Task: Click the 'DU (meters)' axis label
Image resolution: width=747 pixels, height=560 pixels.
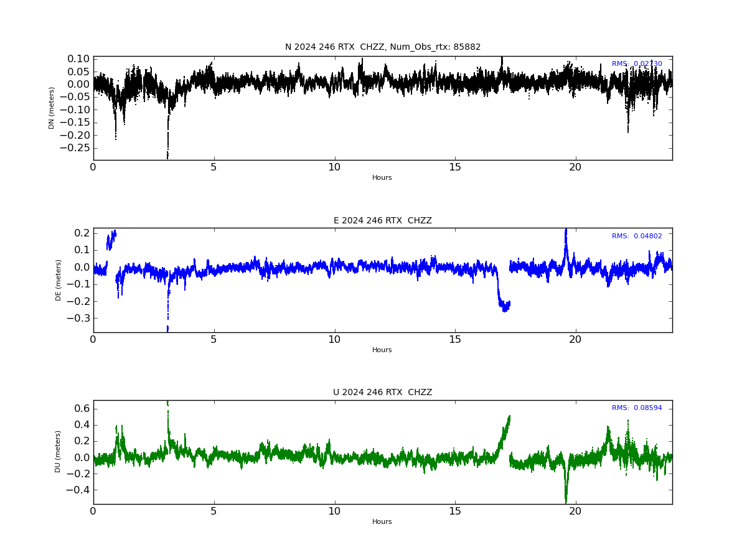Action: pyautogui.click(x=59, y=452)
